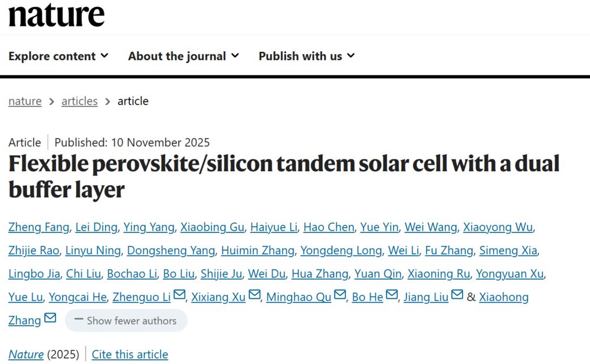This screenshot has height=364, width=590.
Task: Open author Yongyuan Xu link
Action: coord(510,274)
